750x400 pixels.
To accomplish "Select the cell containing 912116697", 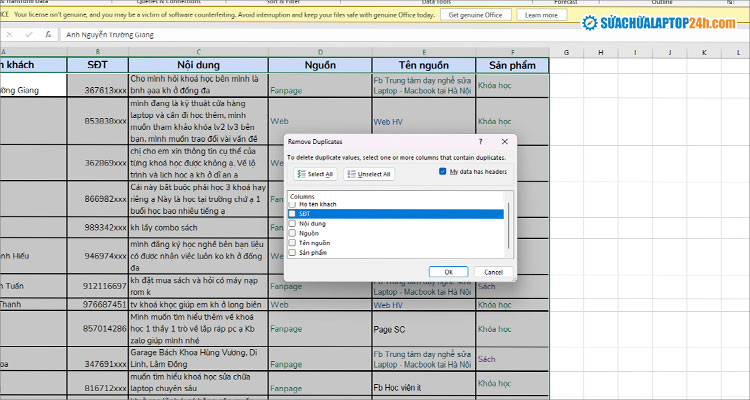I will [98, 286].
